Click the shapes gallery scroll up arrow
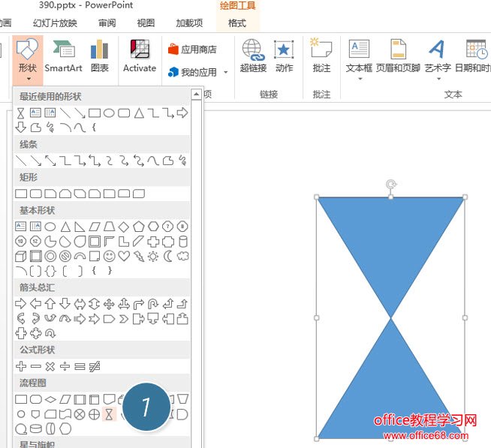The image size is (491, 448). [197, 95]
